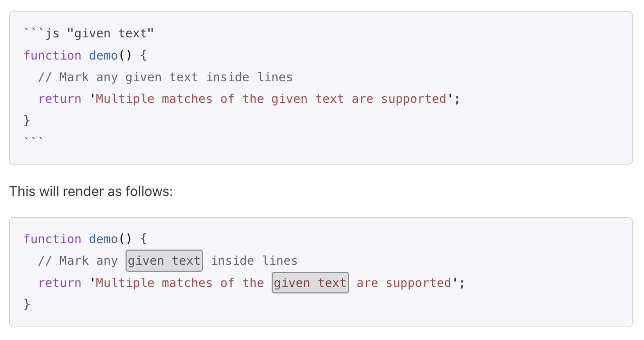The image size is (644, 340).
Task: Click the demo name in the rendered block
Action: [103, 239]
